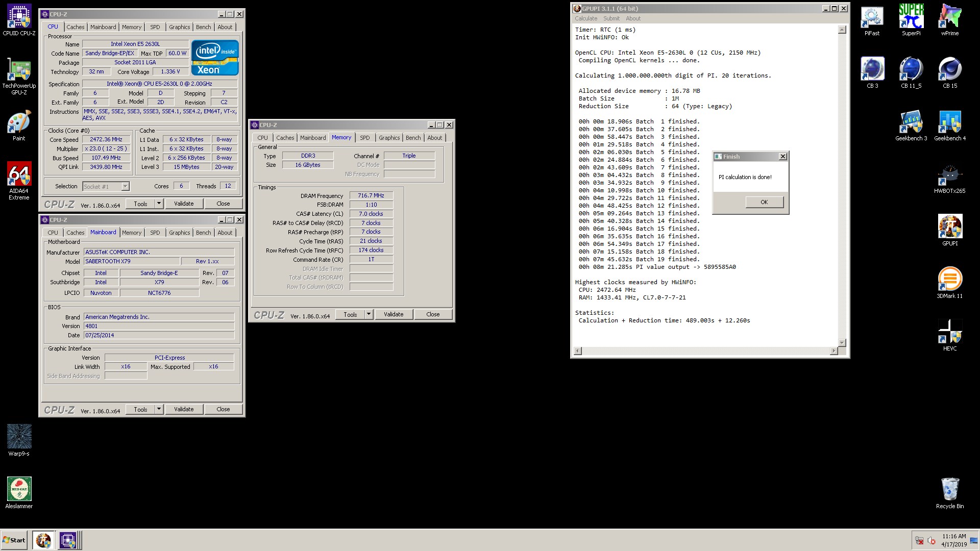Open CB 15 Cinebench shortcut
Screen dimensions: 980x551
click(950, 73)
